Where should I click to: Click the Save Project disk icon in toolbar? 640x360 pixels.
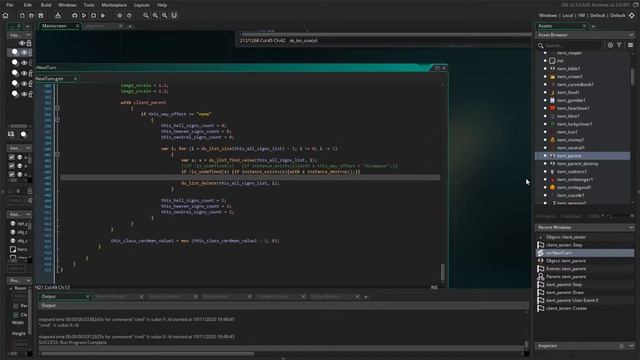click(x=41, y=16)
